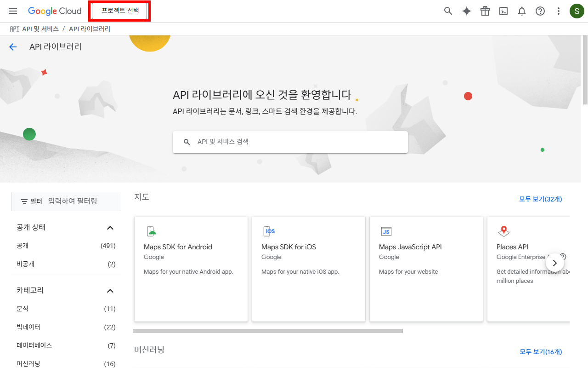Open 모두 보기(16개) for 머신러닝
The height and width of the screenshot is (368, 588).
[x=541, y=352]
